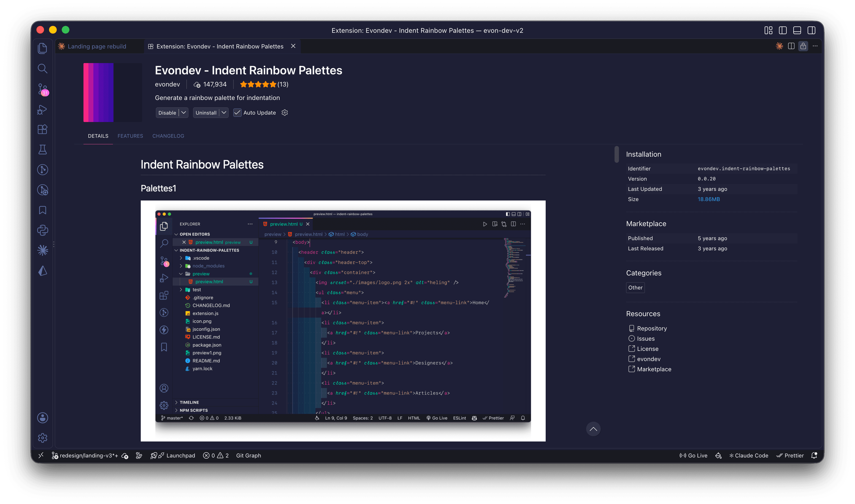Screen dimensions: 855x504
Task: Click the Uninstall button
Action: coord(206,112)
